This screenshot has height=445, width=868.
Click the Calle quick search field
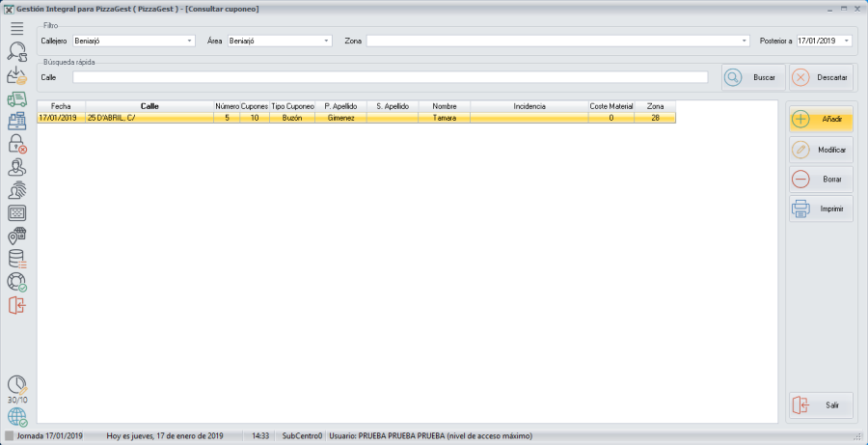(x=390, y=77)
